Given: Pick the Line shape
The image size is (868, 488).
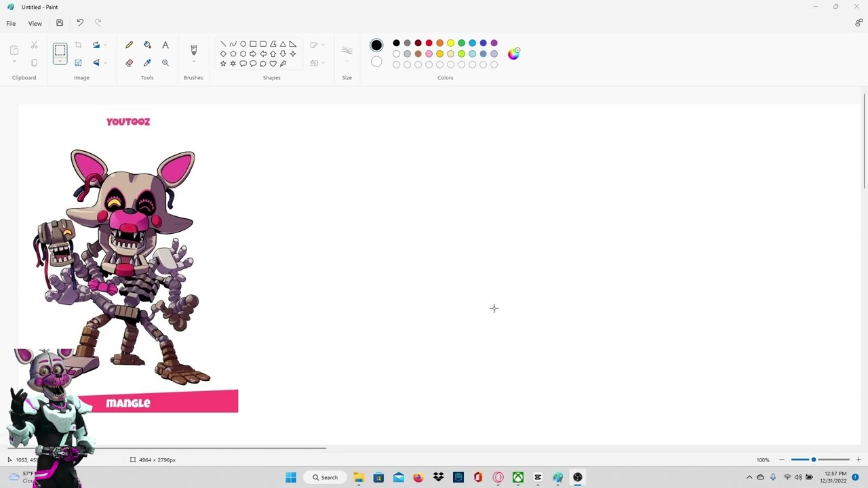Looking at the screenshot, I should [223, 44].
